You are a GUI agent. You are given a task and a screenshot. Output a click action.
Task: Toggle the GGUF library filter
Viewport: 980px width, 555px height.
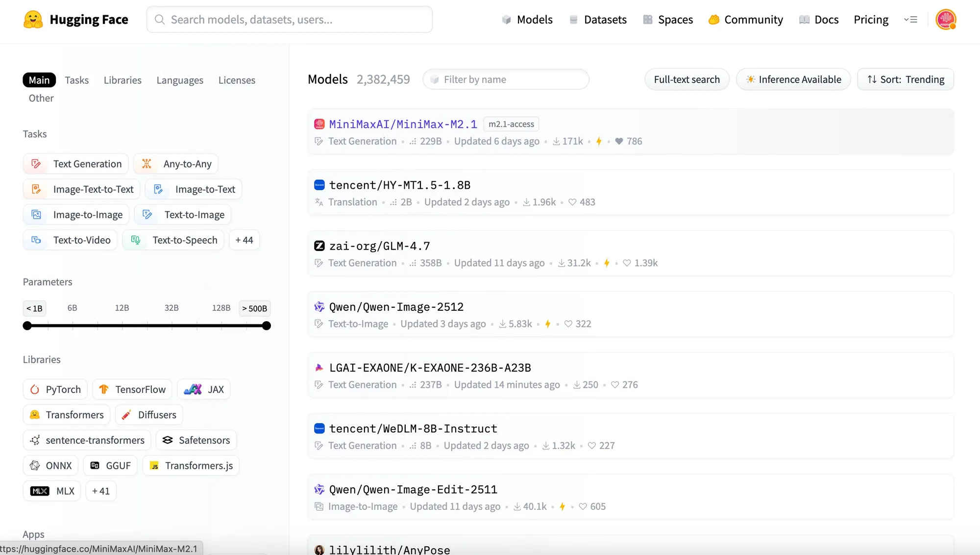(111, 466)
